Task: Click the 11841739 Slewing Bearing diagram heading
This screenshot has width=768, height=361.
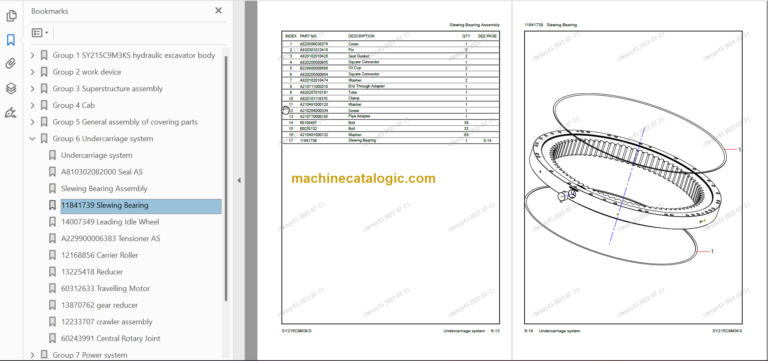Action: pyautogui.click(x=551, y=24)
